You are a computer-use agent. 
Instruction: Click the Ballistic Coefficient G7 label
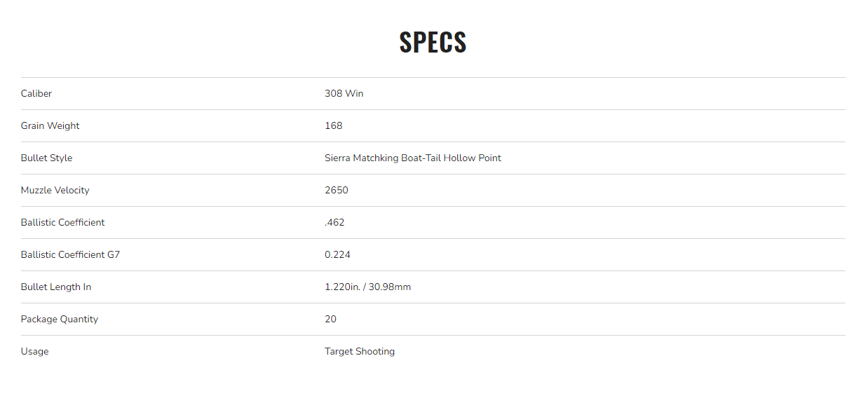[70, 255]
